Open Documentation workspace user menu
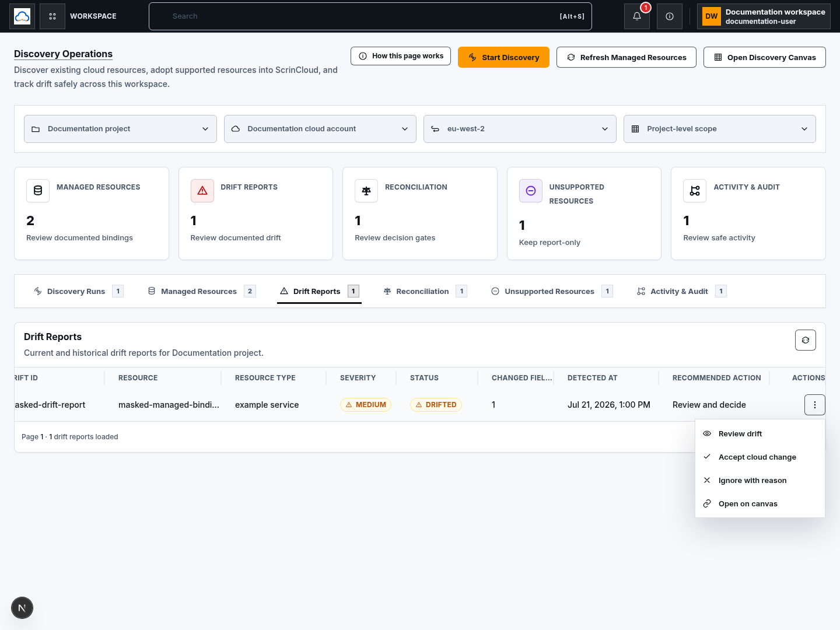 tap(764, 16)
